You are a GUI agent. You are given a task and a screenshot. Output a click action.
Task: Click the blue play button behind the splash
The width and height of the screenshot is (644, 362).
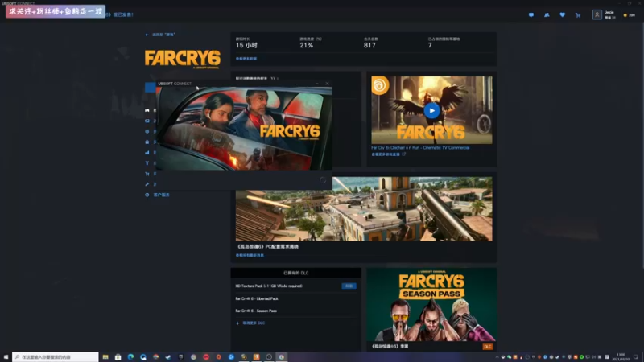(x=150, y=87)
